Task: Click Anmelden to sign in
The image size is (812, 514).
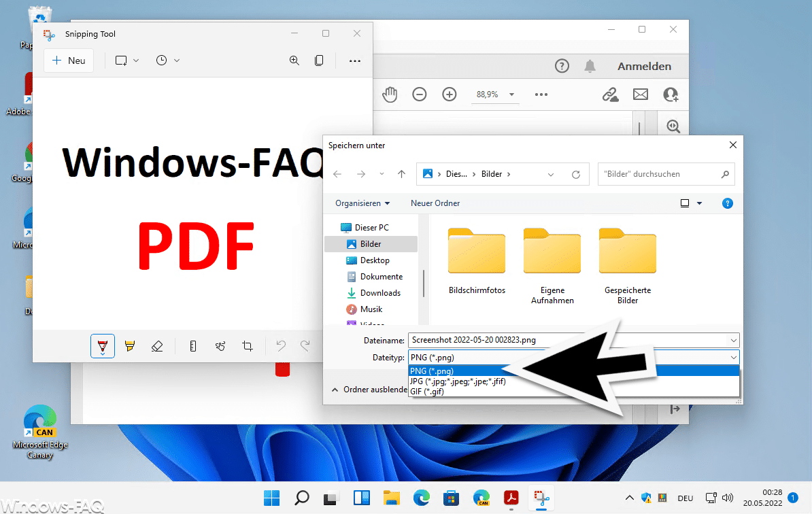Action: coord(644,66)
